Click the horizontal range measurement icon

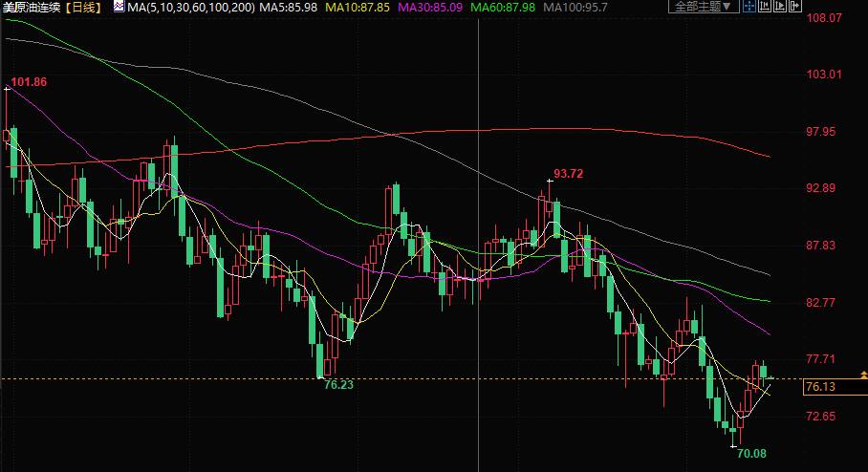click(767, 7)
